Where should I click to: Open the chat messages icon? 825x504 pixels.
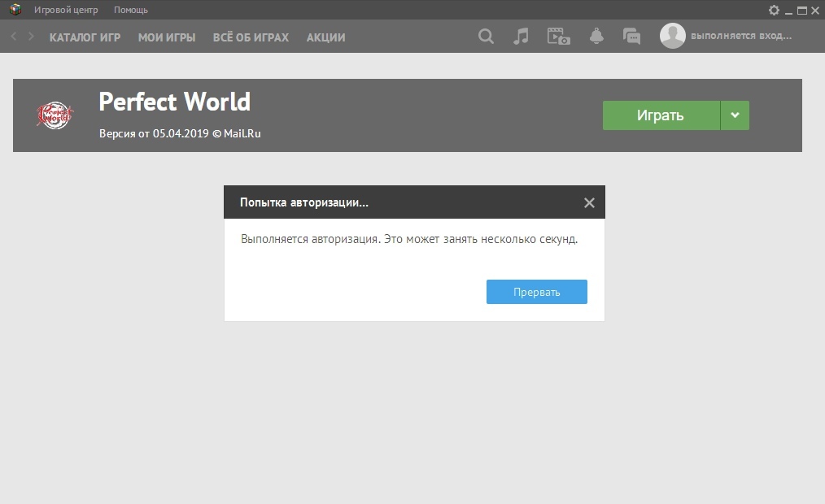[631, 37]
